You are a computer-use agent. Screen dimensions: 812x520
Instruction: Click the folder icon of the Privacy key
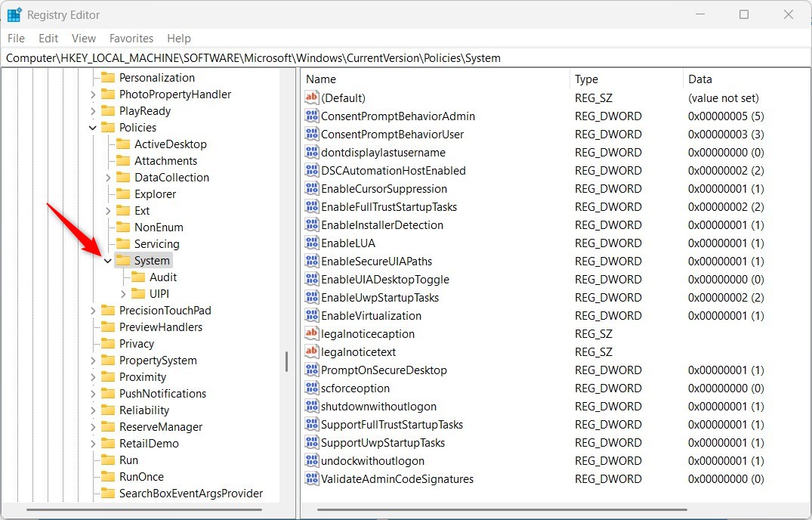click(108, 343)
